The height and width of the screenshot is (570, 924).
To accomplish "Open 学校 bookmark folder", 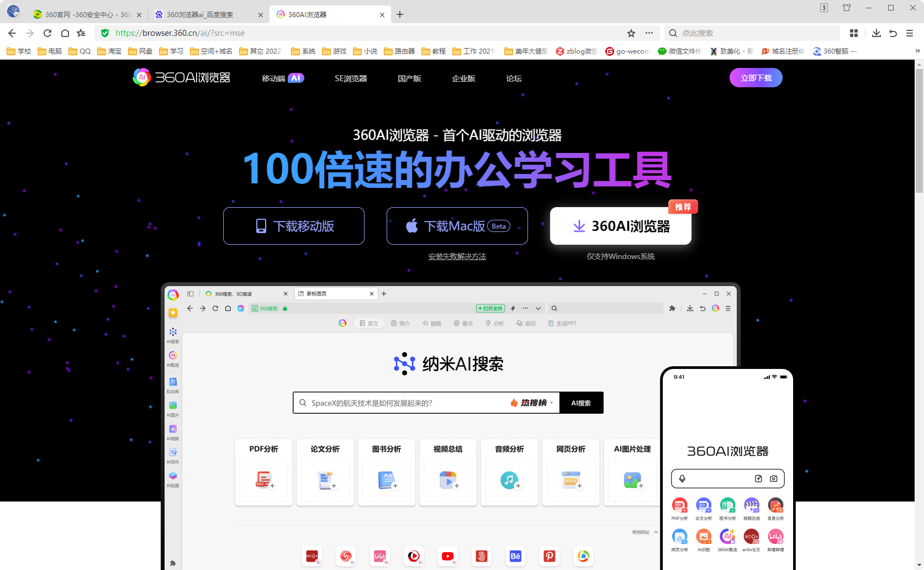I will (x=19, y=51).
